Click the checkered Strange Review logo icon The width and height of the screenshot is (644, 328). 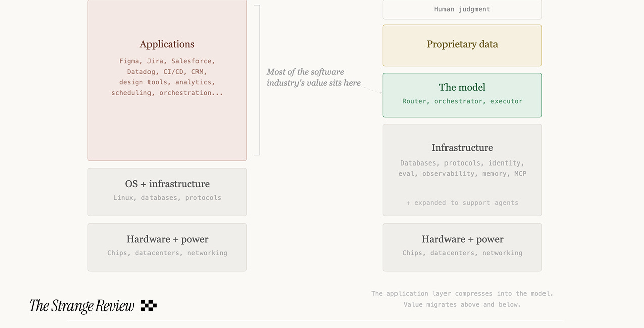point(148,305)
